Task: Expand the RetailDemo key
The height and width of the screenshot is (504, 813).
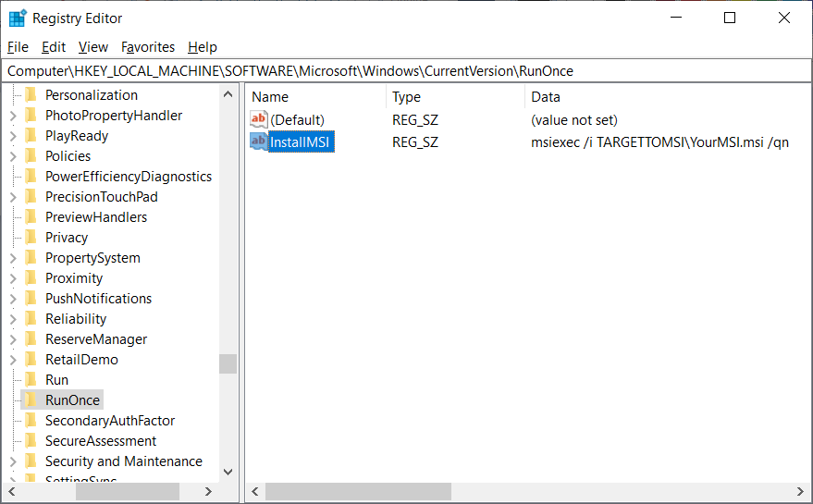Action: point(14,360)
